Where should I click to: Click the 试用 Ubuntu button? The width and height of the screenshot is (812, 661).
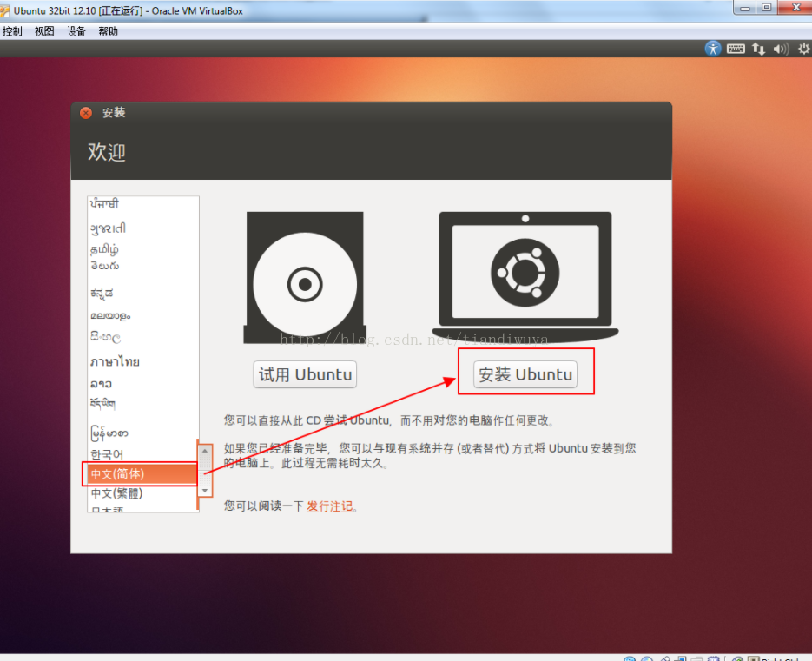tap(305, 374)
